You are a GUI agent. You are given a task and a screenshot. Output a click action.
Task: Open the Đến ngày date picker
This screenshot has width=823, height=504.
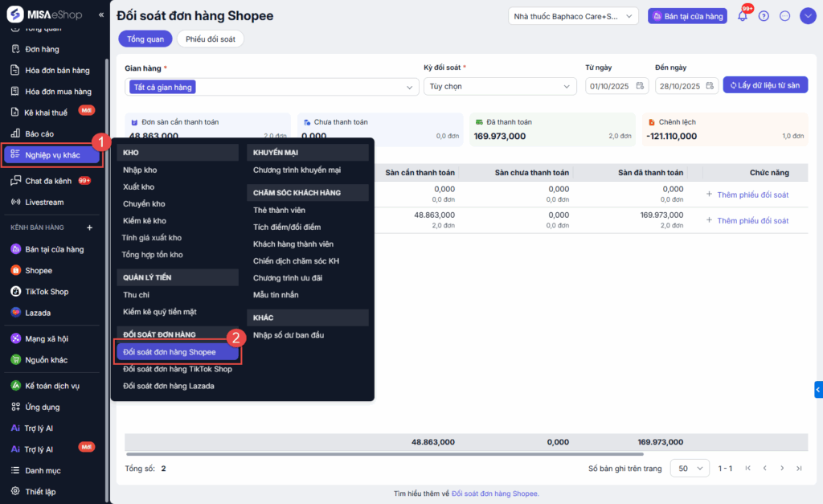coord(686,86)
